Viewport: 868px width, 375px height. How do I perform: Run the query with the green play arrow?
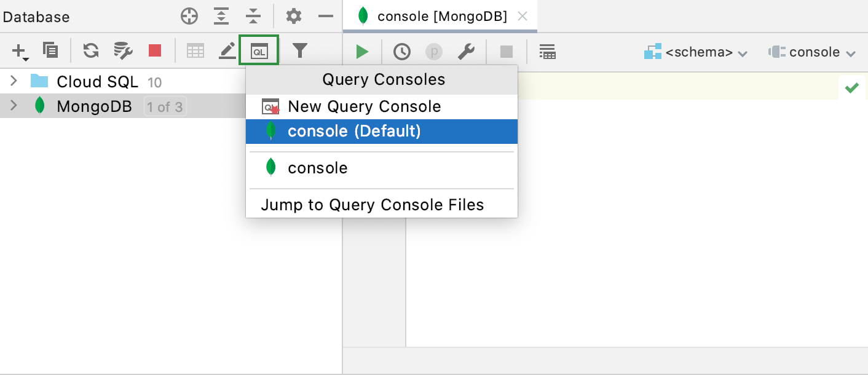[x=362, y=52]
